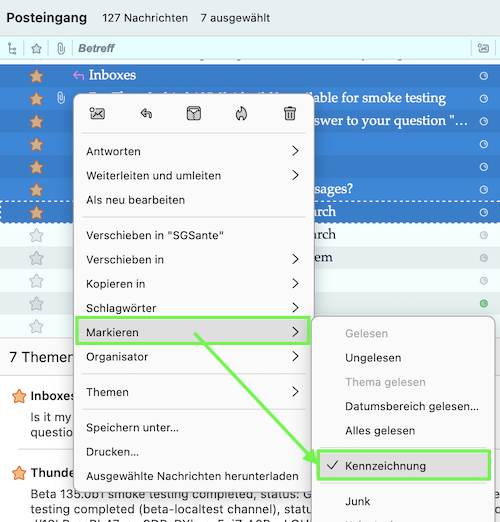Click the reply arrow icon in context menu
The image size is (500, 522).
click(x=146, y=114)
